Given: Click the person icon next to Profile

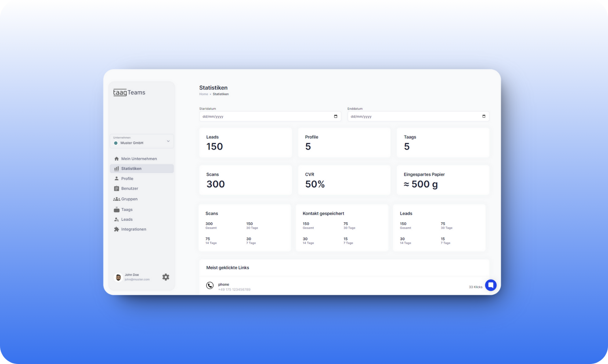Looking at the screenshot, I should pyautogui.click(x=117, y=179).
